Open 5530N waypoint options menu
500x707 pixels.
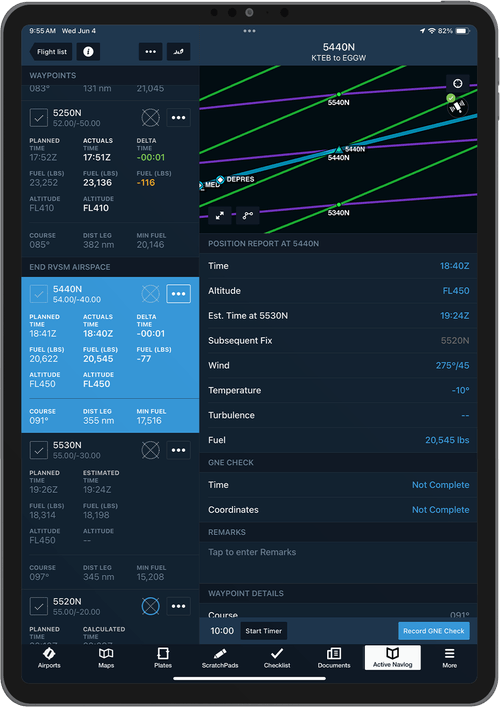coord(179,450)
